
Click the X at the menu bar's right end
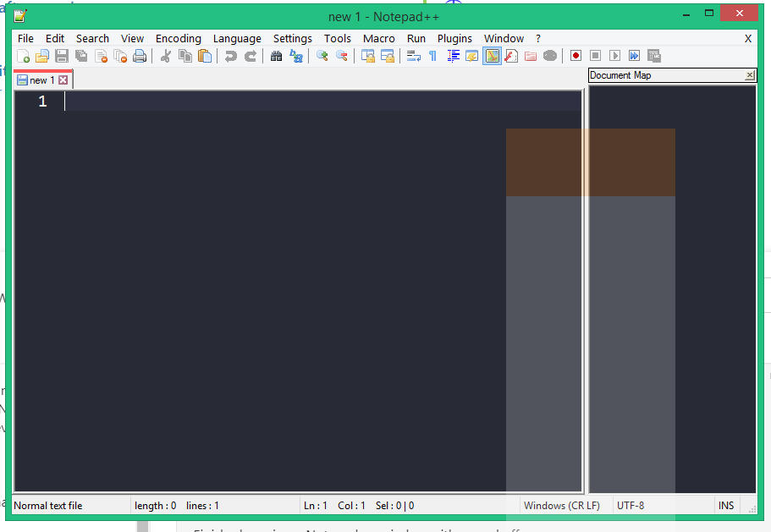click(x=748, y=39)
